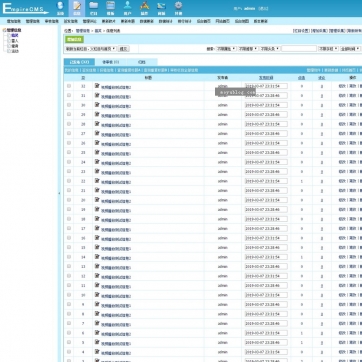Screen dimensions: 362x362
Task: Switch to the Pending review tab
Action: (111, 62)
